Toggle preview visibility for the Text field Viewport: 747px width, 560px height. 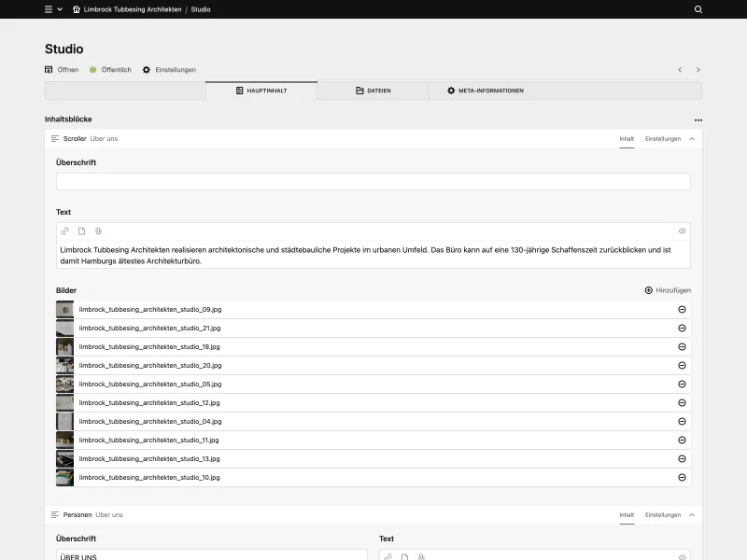click(682, 231)
